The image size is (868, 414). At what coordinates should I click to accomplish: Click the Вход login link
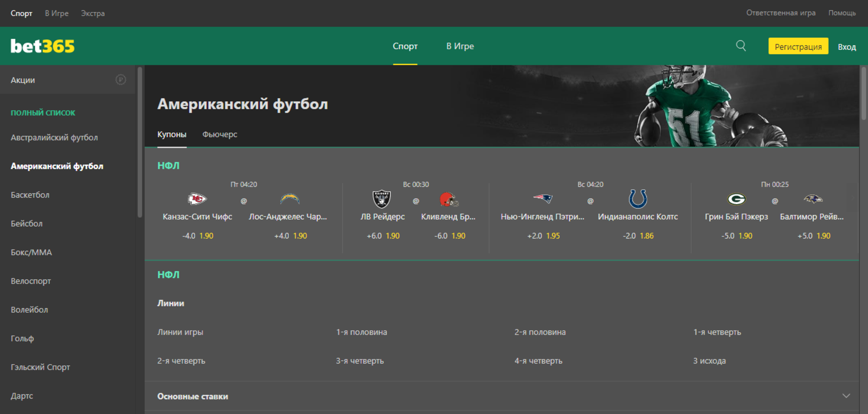(x=847, y=47)
